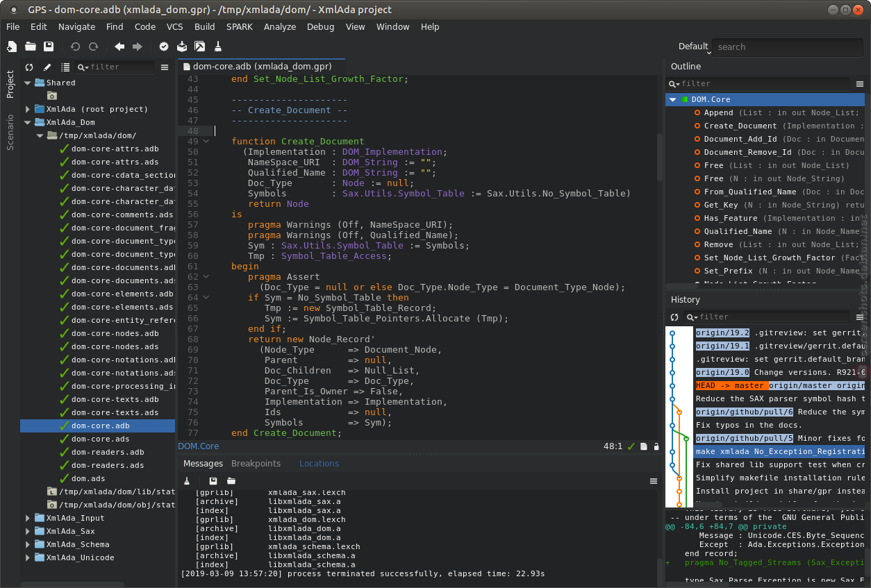Collapse the DOM.Core node in Outline

(x=672, y=99)
